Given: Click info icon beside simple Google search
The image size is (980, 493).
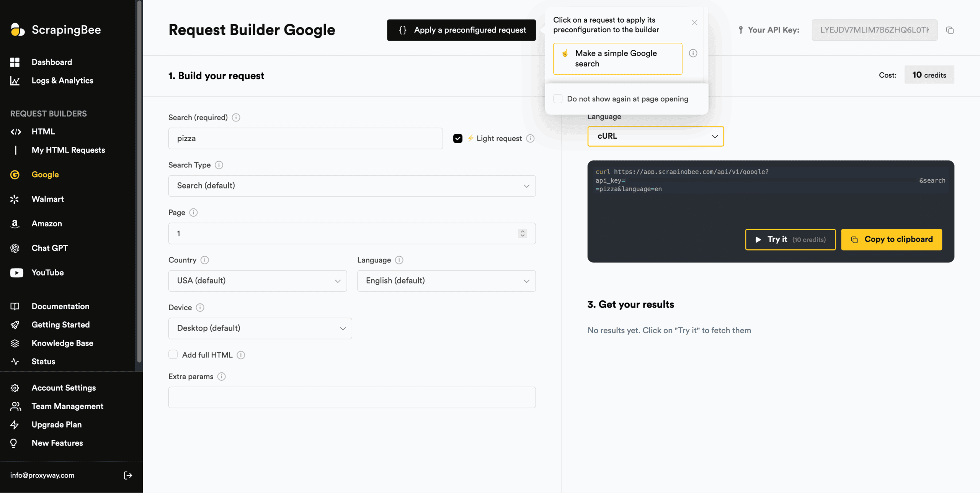Looking at the screenshot, I should pos(693,53).
